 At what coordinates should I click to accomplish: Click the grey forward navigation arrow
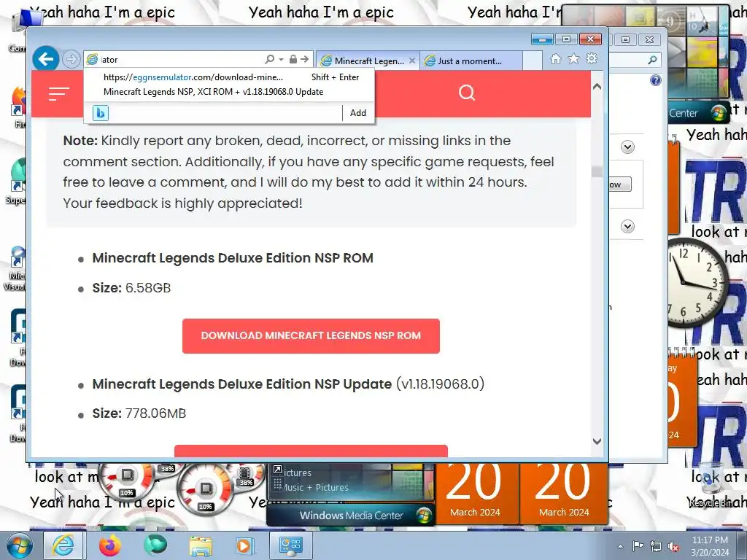point(71,59)
